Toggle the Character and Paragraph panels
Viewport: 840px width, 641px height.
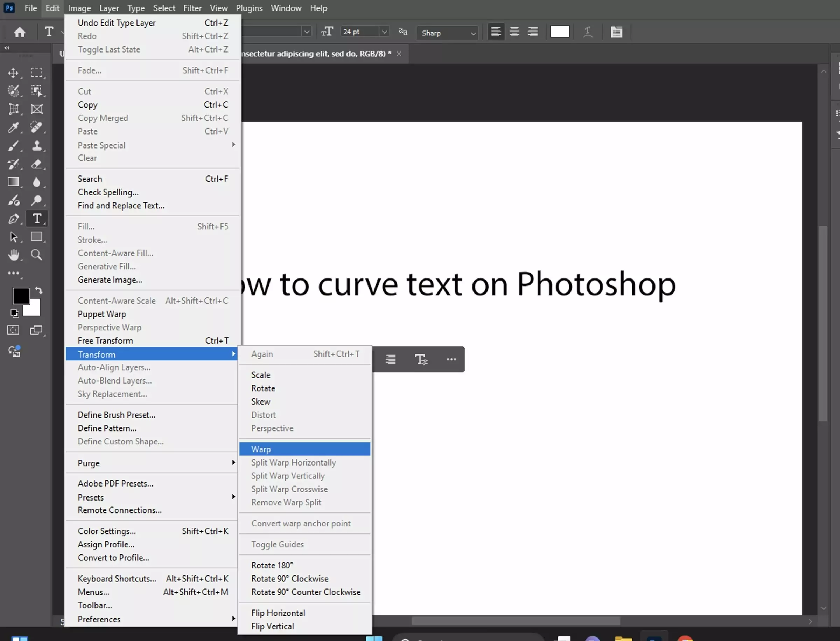click(617, 32)
